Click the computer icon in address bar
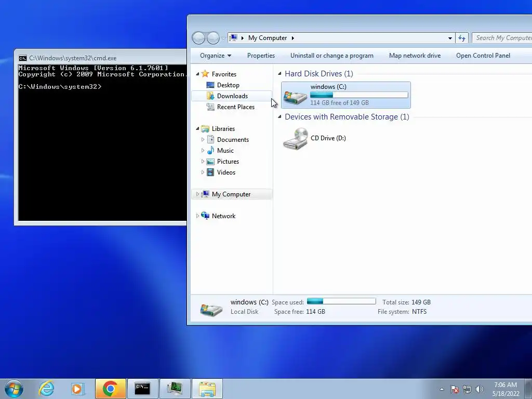This screenshot has height=399, width=532. 233,37
